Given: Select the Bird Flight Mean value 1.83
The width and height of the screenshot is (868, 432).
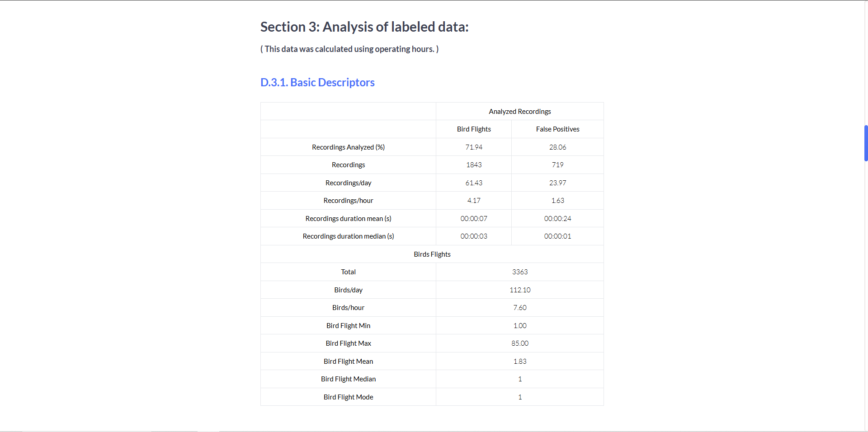Looking at the screenshot, I should tap(519, 362).
